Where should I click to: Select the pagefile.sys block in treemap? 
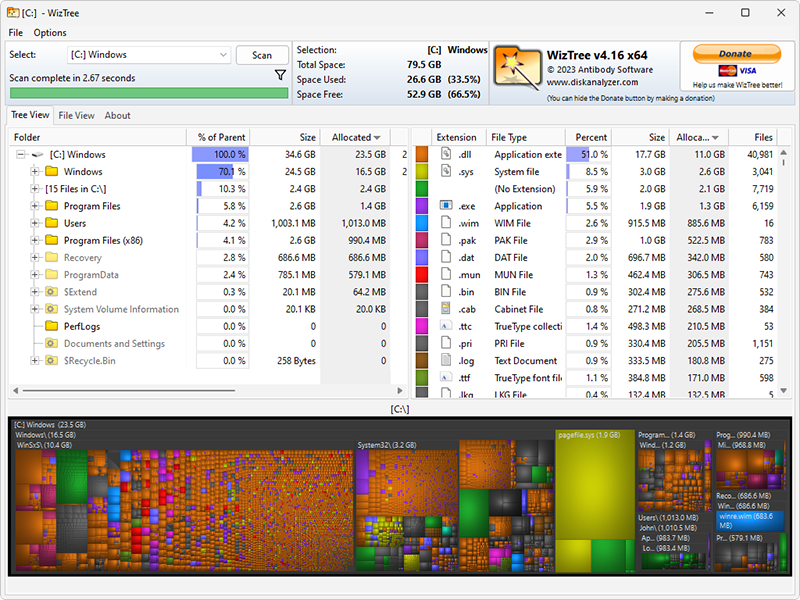point(594,500)
